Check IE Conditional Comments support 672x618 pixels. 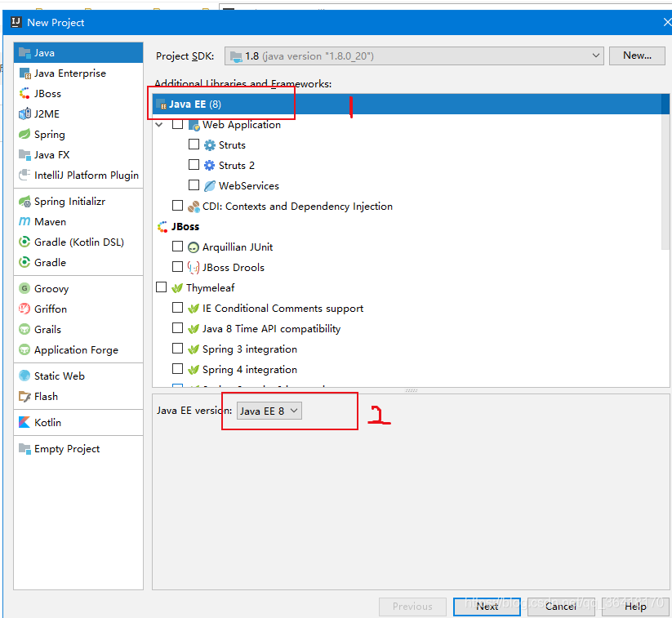tap(177, 307)
